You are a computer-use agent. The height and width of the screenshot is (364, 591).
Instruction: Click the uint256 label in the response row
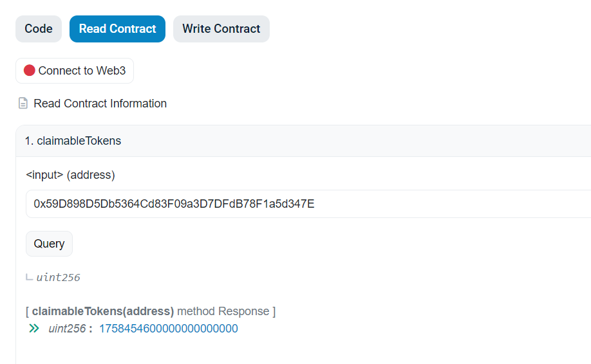point(67,329)
